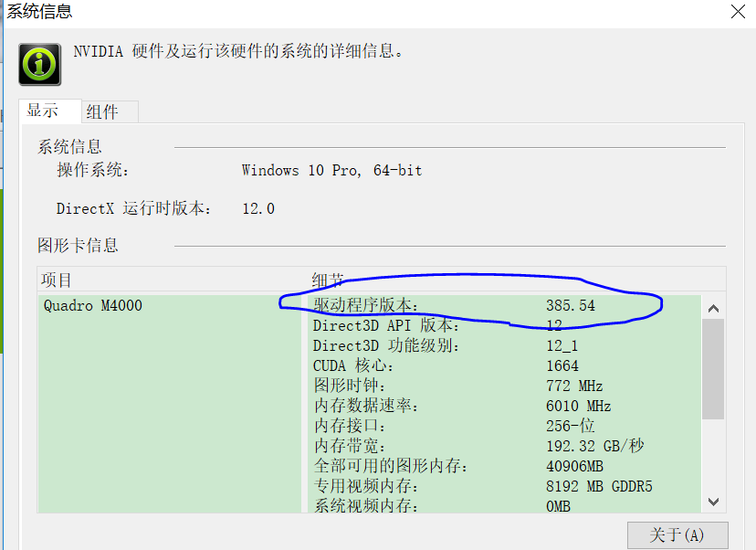The image size is (756, 550).
Task: Click the list scroll up arrow
Action: (714, 308)
